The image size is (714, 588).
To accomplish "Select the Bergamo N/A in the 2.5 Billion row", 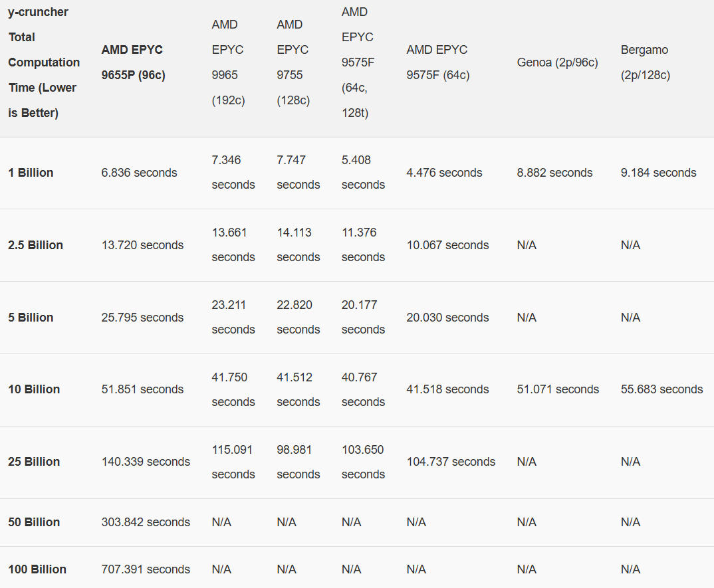I will click(x=630, y=245).
